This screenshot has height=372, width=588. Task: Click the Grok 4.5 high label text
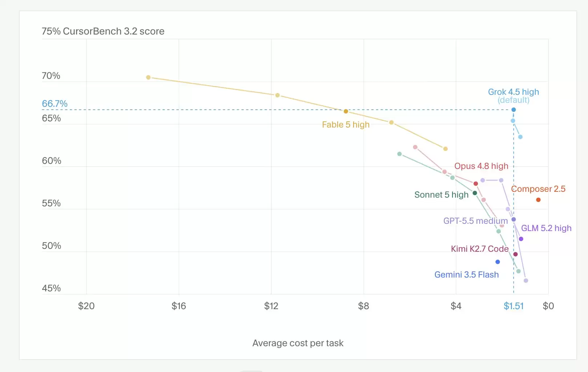click(514, 92)
